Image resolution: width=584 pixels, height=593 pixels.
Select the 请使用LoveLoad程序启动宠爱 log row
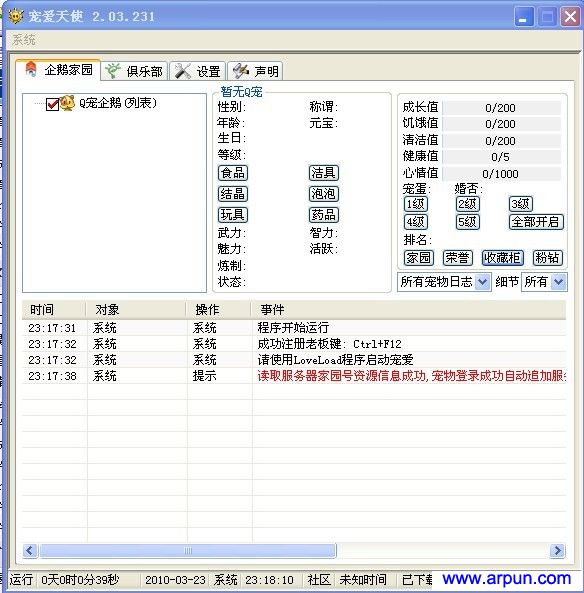[x=294, y=360]
